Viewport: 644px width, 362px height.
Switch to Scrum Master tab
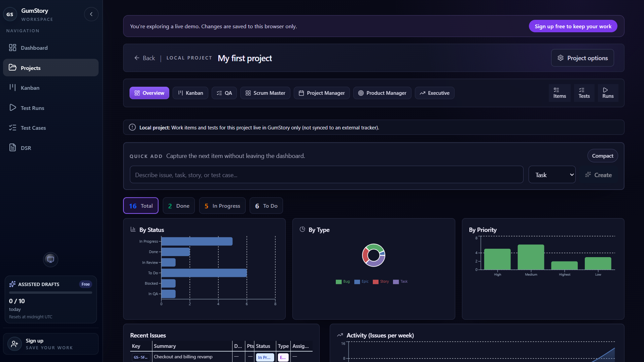click(x=265, y=93)
